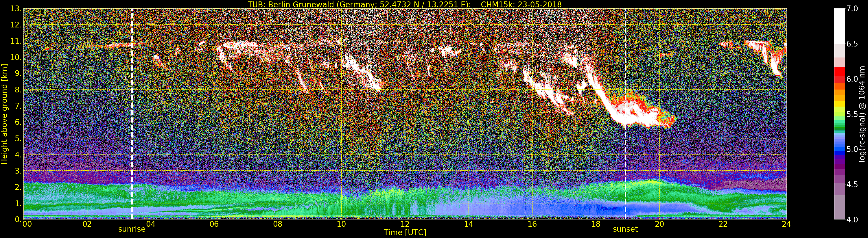The height and width of the screenshot is (238, 868).
Task: Click the '12.' height axis tick label
Action: click(16, 25)
